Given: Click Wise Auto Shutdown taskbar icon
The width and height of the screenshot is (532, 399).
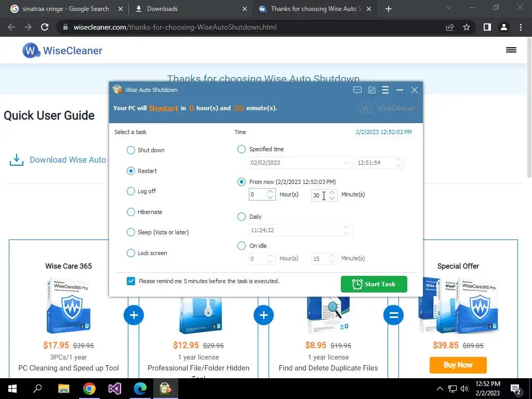Looking at the screenshot, I should (165, 389).
